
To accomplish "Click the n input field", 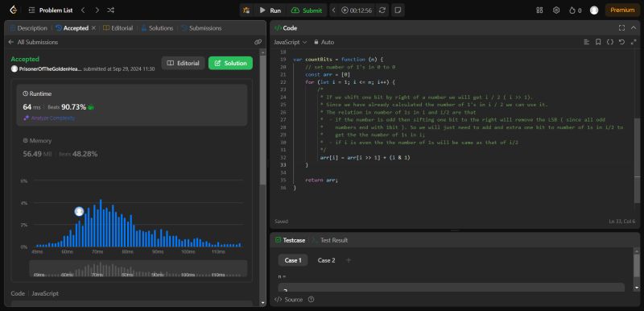I will [451, 288].
